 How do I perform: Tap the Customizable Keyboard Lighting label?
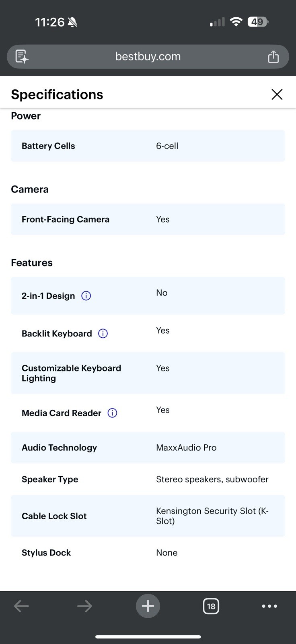click(71, 373)
